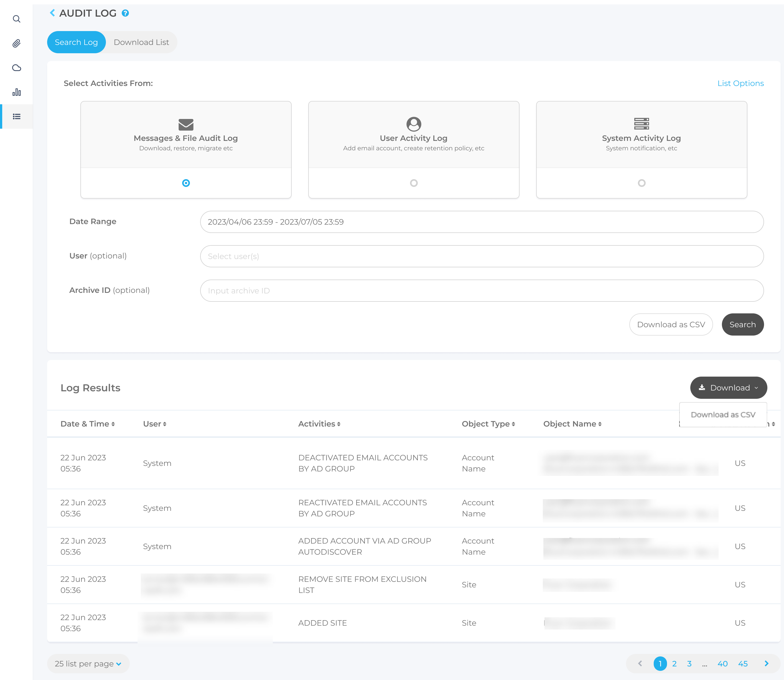Switch to the Download List tab
Screen dimensions: 784x680
(141, 42)
